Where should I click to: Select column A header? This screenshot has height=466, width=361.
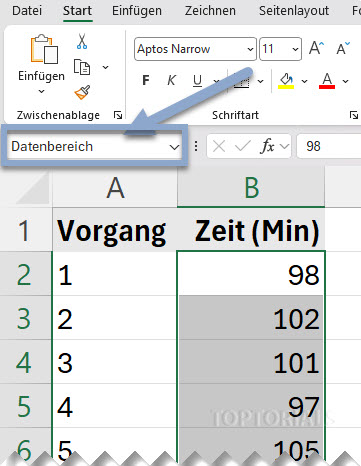[x=115, y=188]
